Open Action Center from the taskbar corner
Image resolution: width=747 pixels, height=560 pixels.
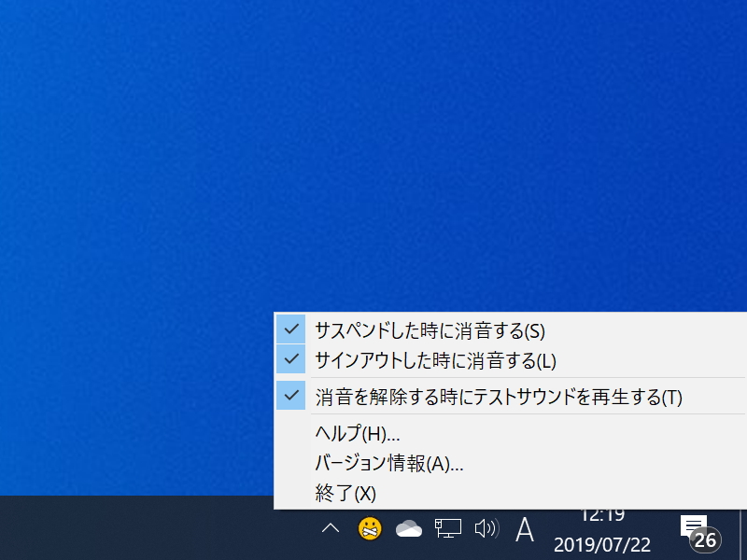692,526
